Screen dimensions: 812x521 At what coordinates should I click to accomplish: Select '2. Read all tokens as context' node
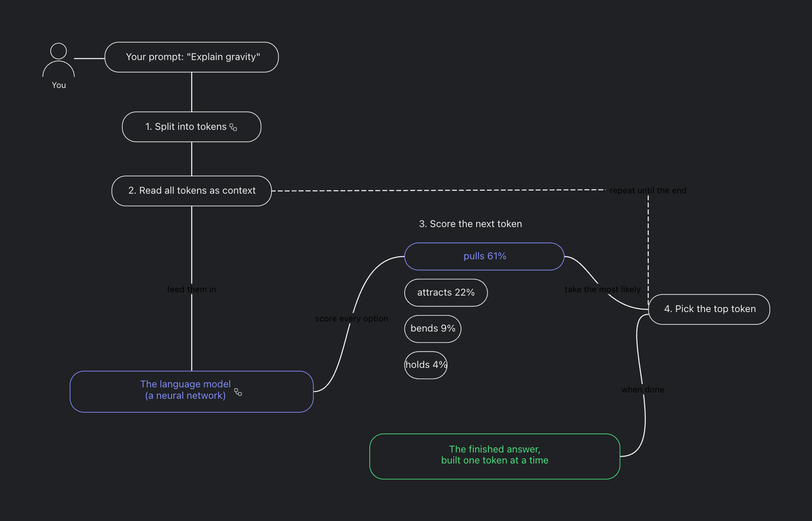[192, 191]
